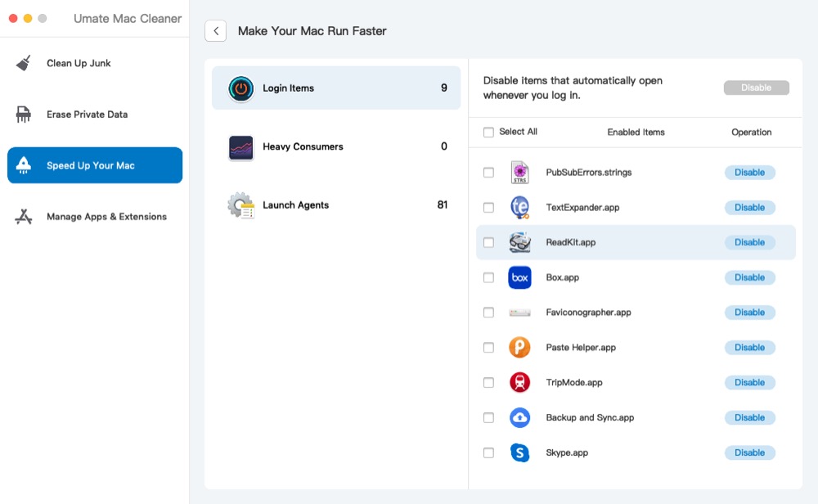This screenshot has height=504, width=818.
Task: Enable the checkbox next to TripMode.app
Action: point(488,383)
